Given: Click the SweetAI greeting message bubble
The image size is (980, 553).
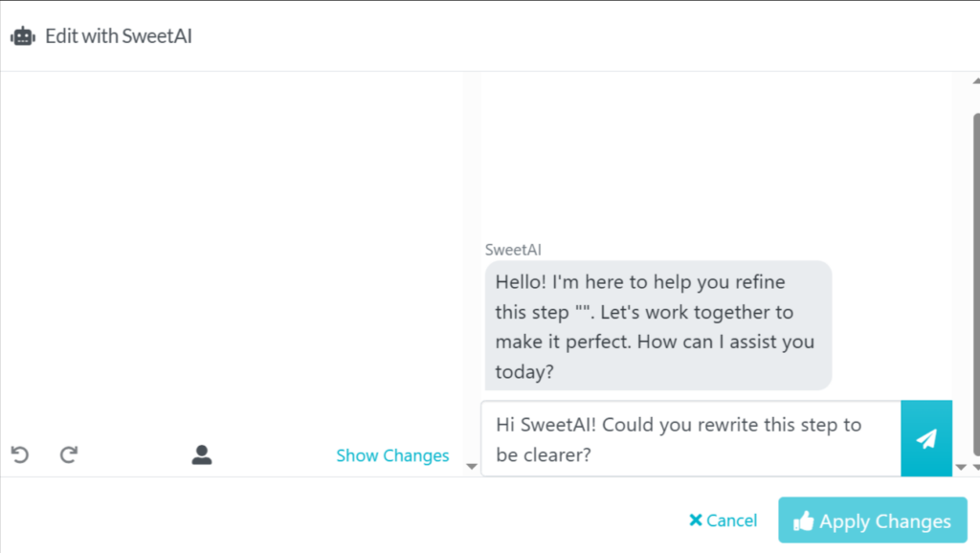Looking at the screenshot, I should tap(657, 325).
